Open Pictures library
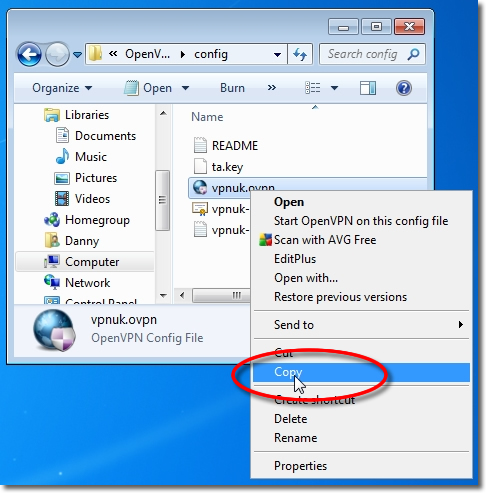The height and width of the screenshot is (493, 486). pos(96,178)
